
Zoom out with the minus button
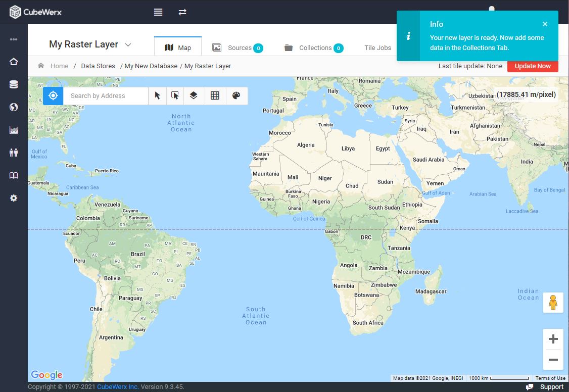553,360
